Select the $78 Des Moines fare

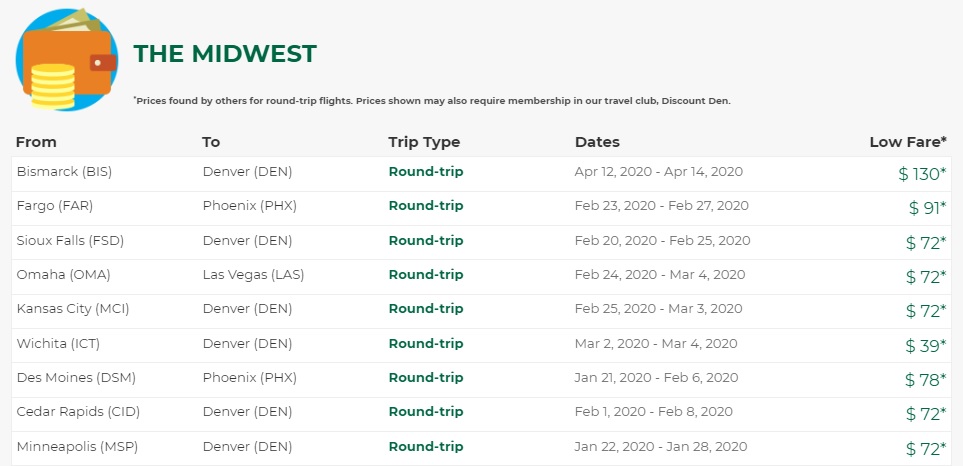tap(925, 380)
